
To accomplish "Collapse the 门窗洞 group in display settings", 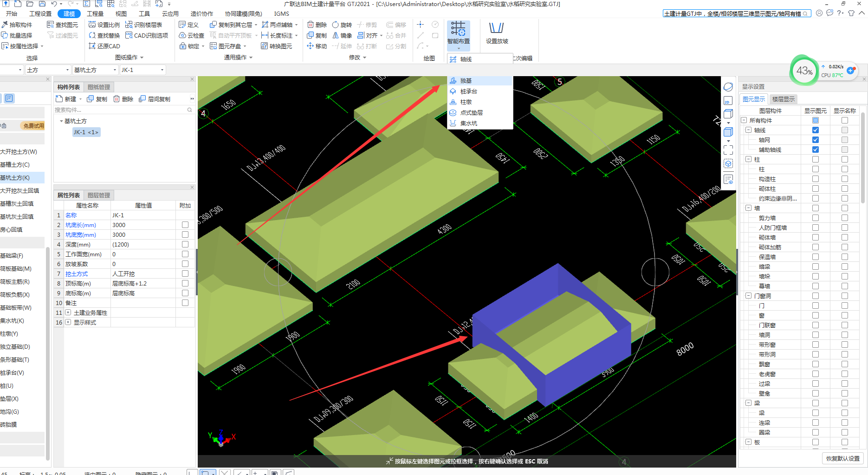I will 748,296.
